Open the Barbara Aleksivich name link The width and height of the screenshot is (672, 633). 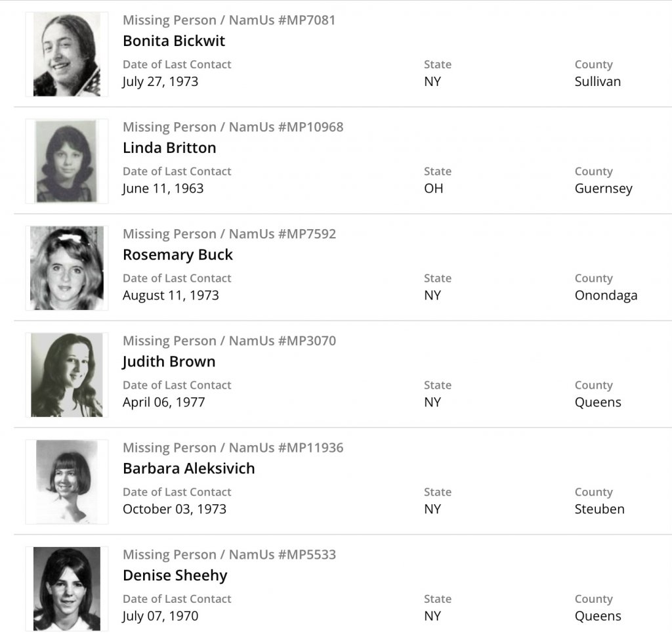tap(189, 469)
